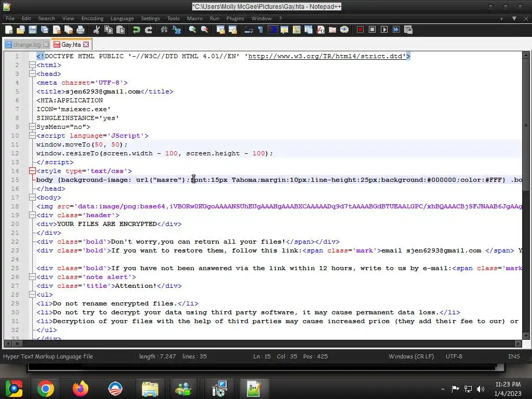Viewport: 532px width, 399px height.
Task: Open Firefox from the taskbar
Action: tap(81, 389)
